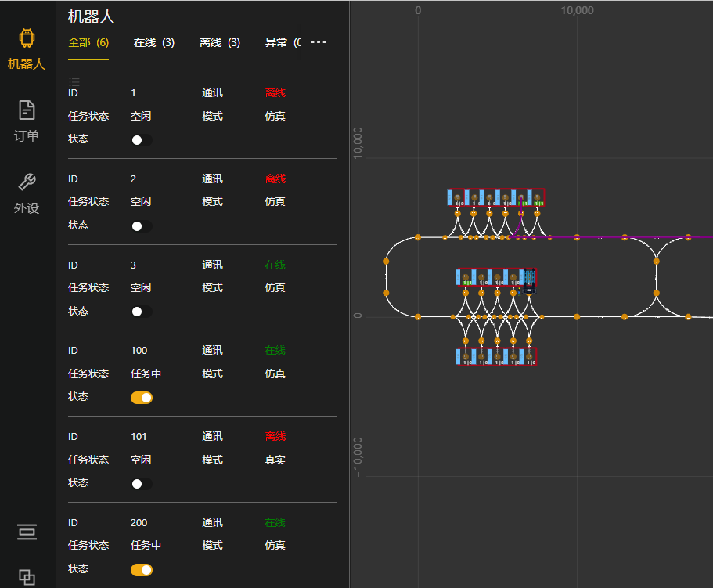Click robot ID value 200
The height and width of the screenshot is (588, 713).
139,523
